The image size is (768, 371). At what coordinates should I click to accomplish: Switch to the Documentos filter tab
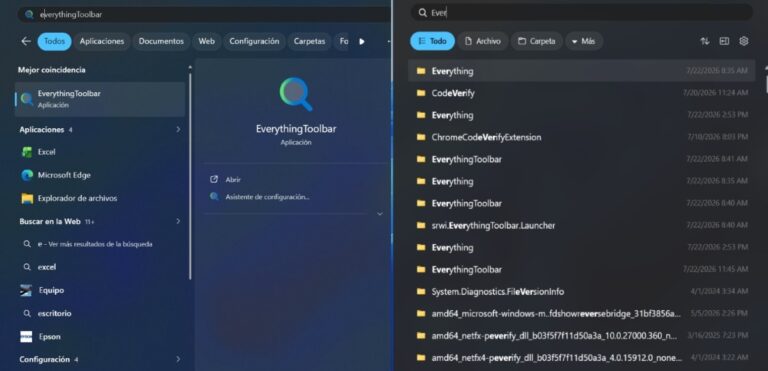pos(161,41)
